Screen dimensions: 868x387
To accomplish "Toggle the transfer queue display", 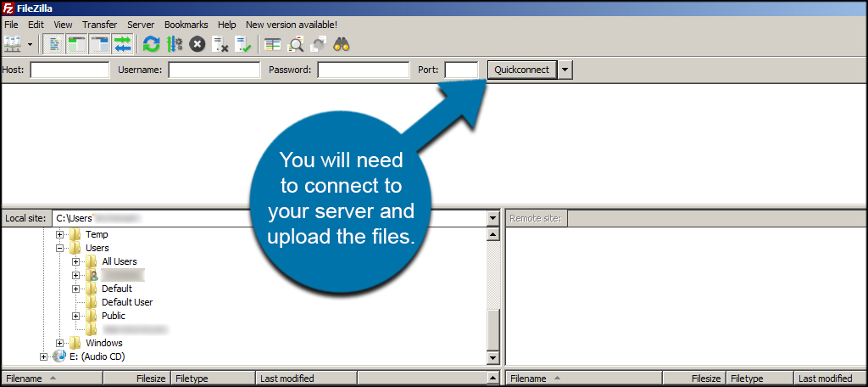I will pyautogui.click(x=122, y=44).
